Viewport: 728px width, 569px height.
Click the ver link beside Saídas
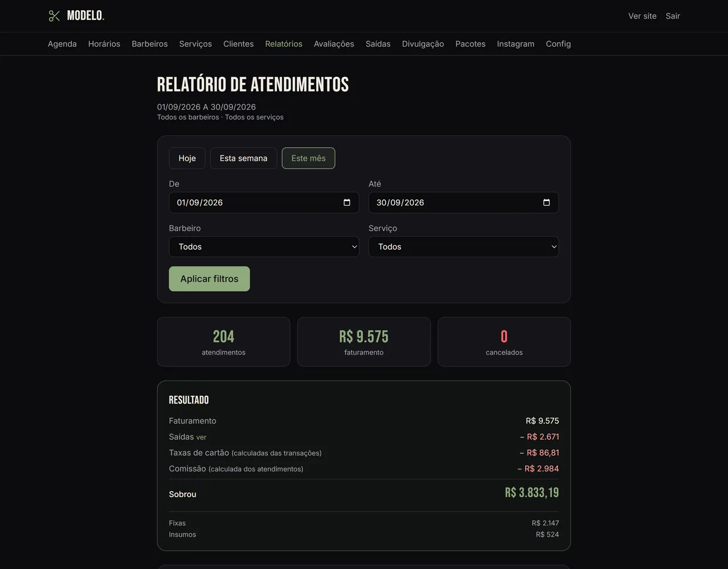tap(201, 438)
